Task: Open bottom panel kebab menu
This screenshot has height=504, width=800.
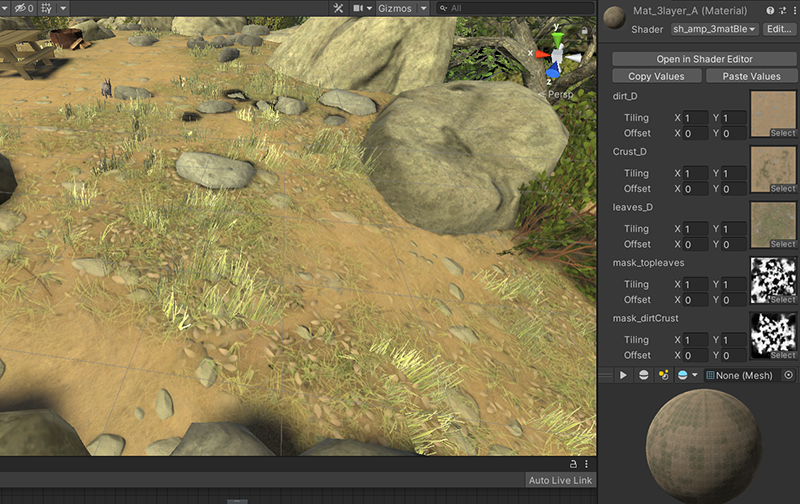Action: coord(586,464)
